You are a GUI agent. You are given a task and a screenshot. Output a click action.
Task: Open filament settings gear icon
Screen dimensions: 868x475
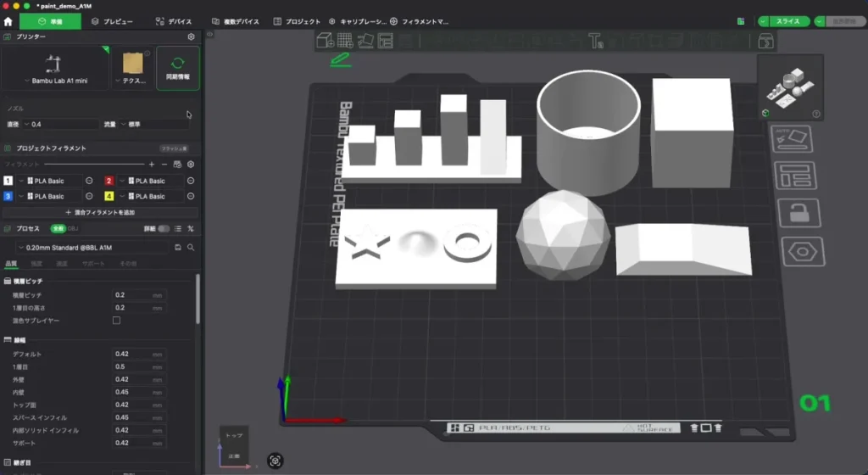click(x=191, y=165)
